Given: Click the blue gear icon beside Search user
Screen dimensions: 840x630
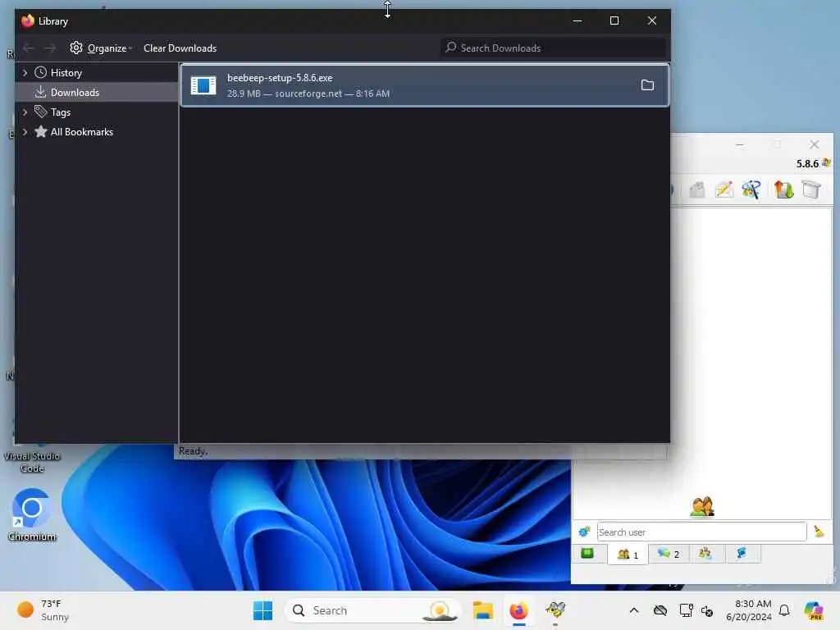Looking at the screenshot, I should (x=584, y=532).
